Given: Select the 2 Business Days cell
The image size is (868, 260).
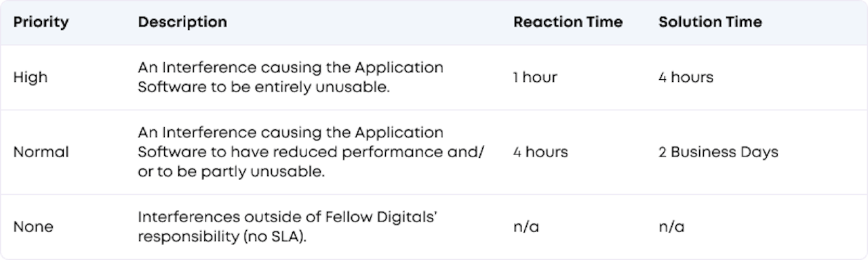Looking at the screenshot, I should [x=718, y=152].
